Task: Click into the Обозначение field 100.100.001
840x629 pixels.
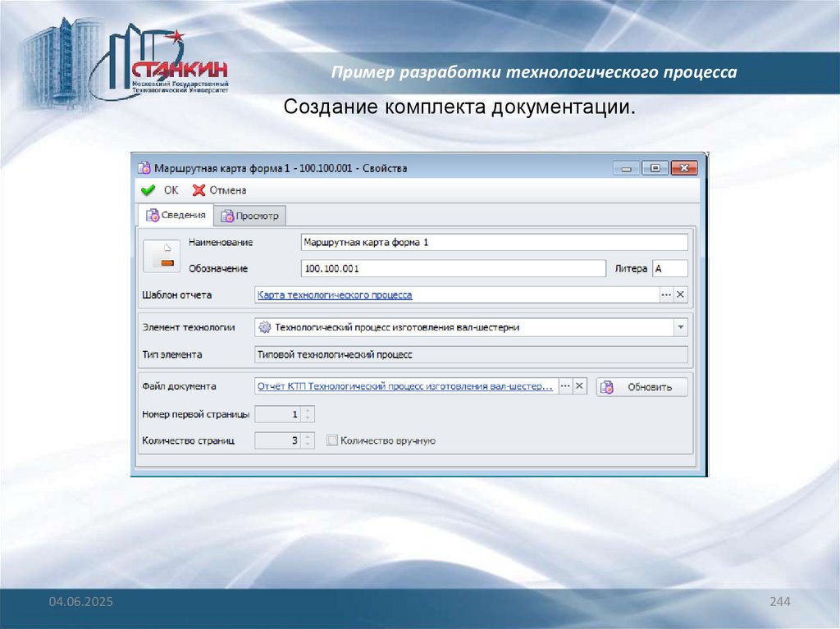Action: (x=453, y=268)
